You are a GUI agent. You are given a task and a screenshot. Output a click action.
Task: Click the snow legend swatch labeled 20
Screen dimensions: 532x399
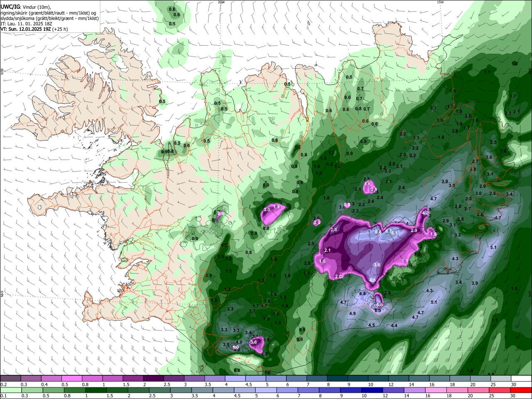(x=480, y=379)
